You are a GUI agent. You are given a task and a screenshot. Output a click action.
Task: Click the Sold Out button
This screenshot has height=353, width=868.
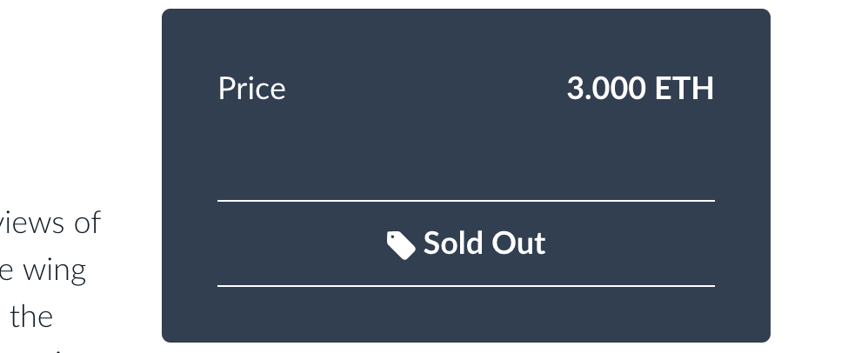tap(466, 243)
